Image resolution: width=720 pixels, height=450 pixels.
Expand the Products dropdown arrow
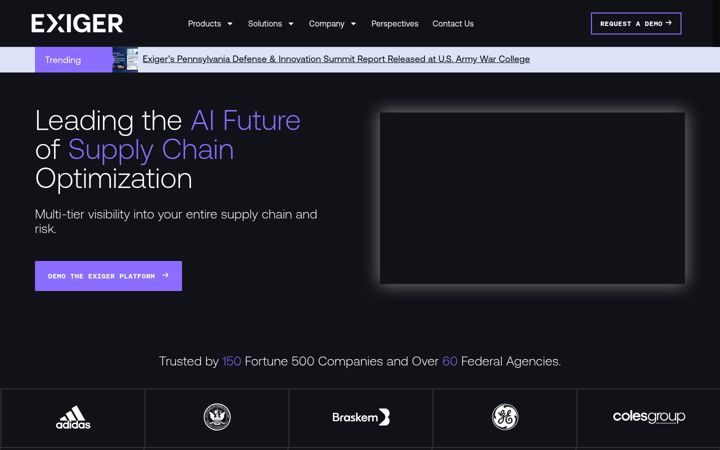tap(230, 24)
